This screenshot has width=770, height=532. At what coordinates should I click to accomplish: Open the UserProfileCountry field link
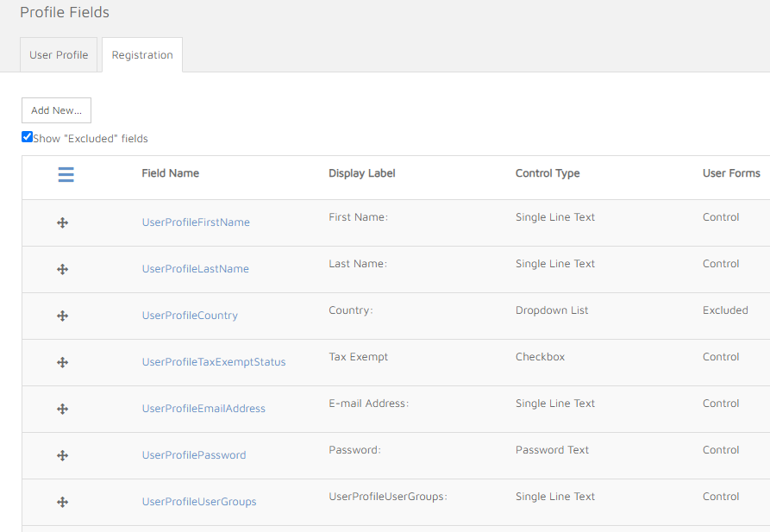[x=190, y=316]
